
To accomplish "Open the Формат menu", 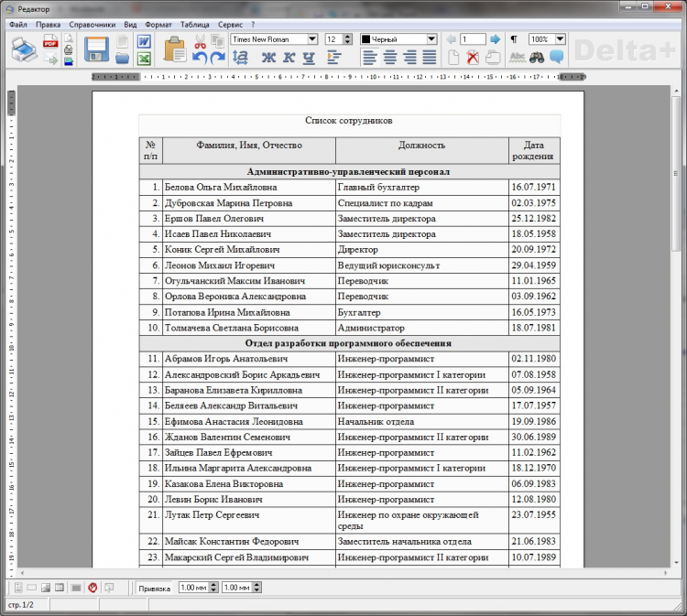I will point(158,25).
